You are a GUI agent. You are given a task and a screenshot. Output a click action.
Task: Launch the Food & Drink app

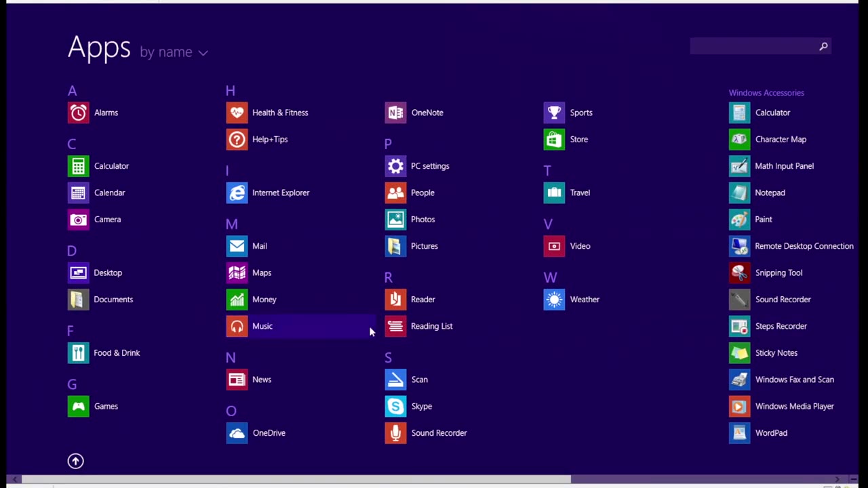click(79, 352)
